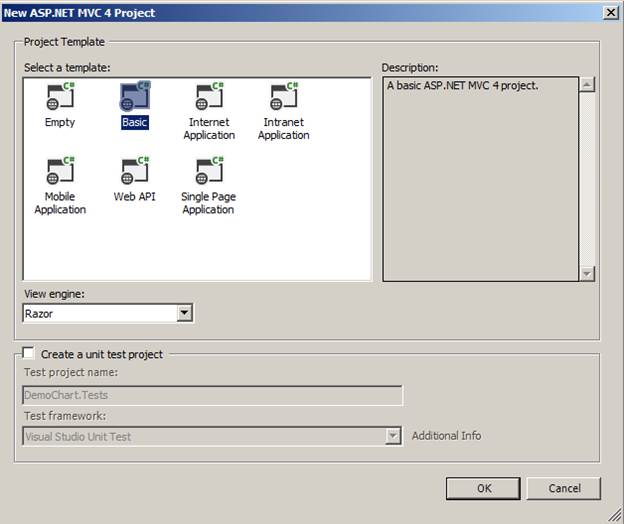Open the Test framework dropdown arrow

(393, 436)
